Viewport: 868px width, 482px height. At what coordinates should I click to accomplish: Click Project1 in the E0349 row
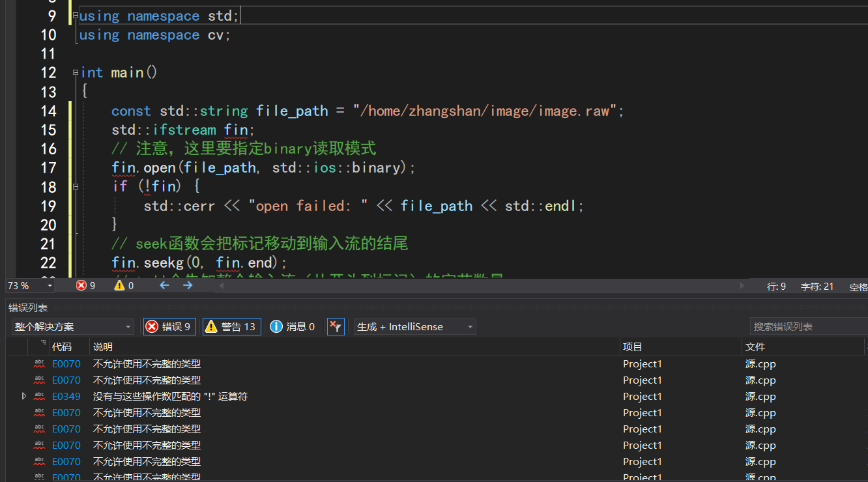point(643,397)
